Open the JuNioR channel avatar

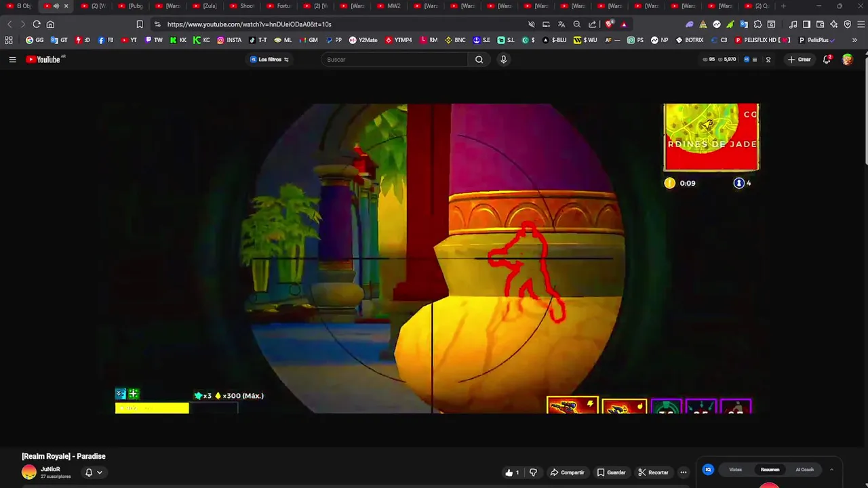click(x=29, y=472)
